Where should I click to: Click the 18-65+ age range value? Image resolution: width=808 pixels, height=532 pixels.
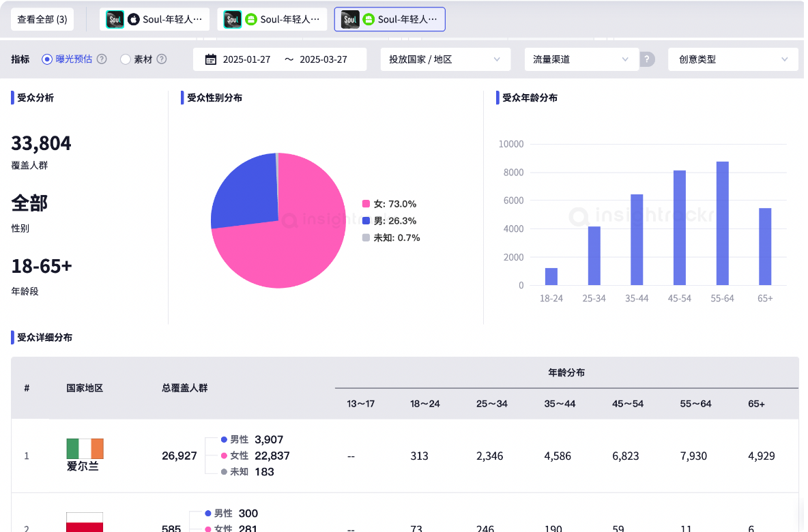(42, 266)
